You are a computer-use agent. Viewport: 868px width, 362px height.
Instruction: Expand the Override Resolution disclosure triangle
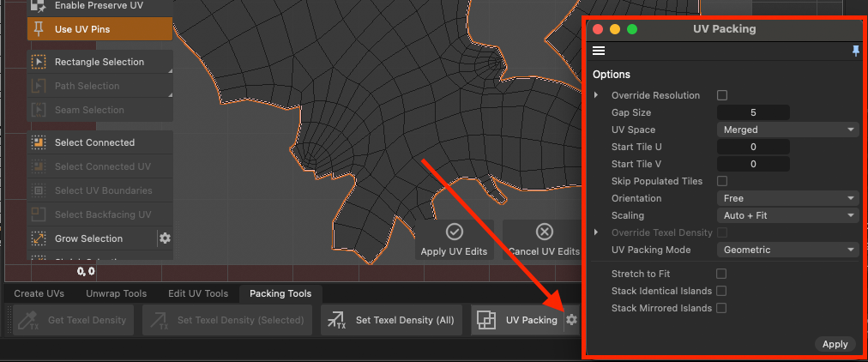pos(596,95)
